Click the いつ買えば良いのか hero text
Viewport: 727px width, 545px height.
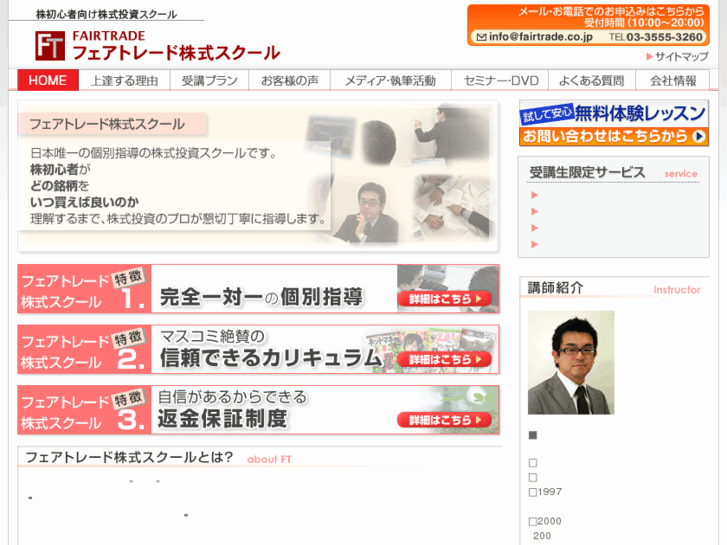[x=84, y=202]
